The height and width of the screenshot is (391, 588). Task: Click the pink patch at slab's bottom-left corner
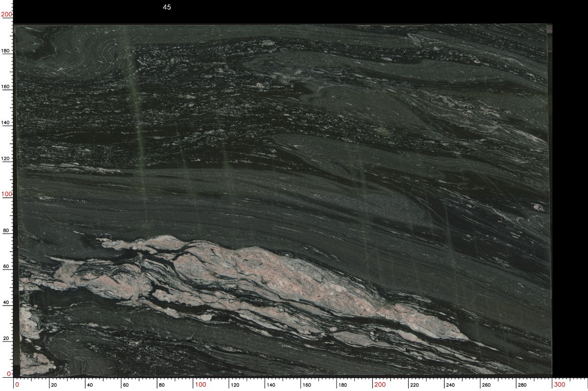click(34, 362)
